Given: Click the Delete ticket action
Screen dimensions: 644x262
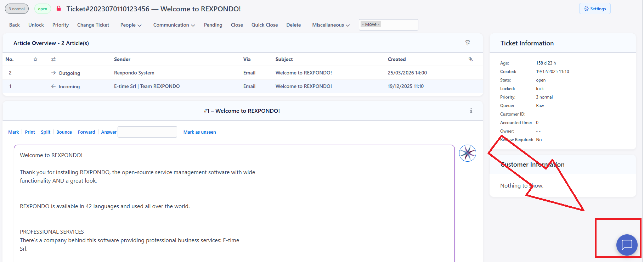Looking at the screenshot, I should click(x=294, y=25).
